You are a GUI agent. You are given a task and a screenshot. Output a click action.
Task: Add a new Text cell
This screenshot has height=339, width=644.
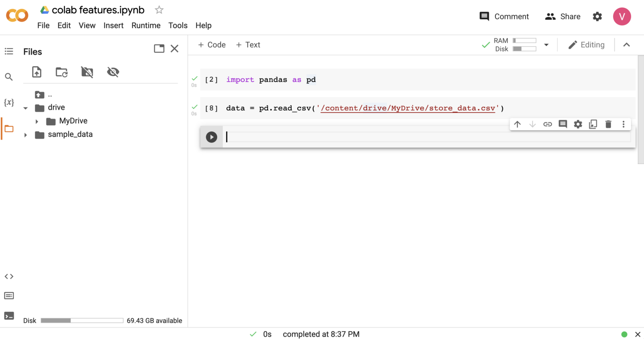[248, 45]
